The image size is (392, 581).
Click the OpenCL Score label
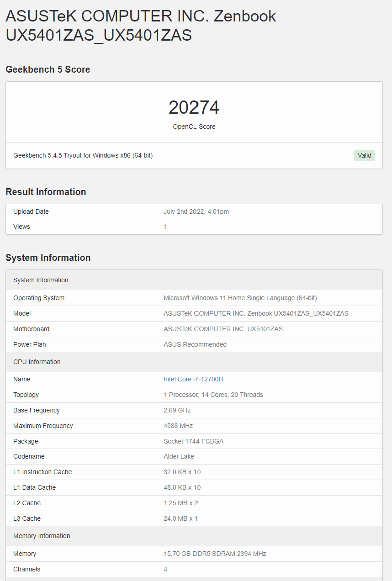(194, 127)
